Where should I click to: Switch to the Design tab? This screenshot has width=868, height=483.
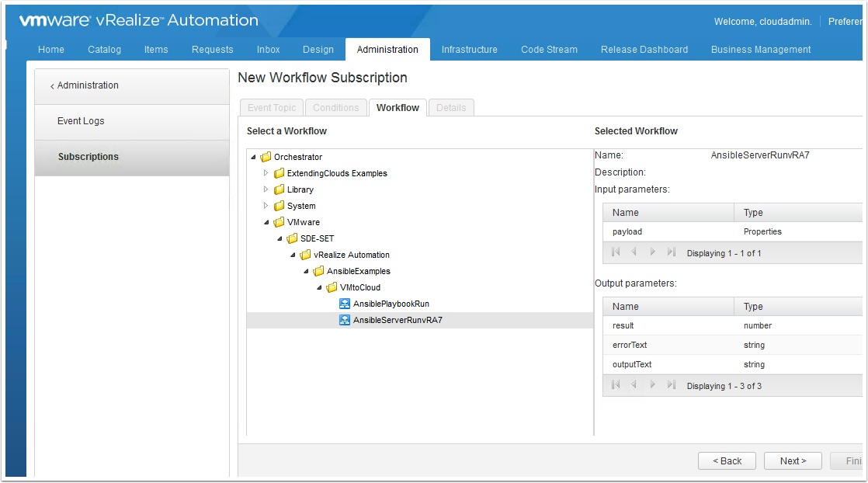pyautogui.click(x=318, y=49)
